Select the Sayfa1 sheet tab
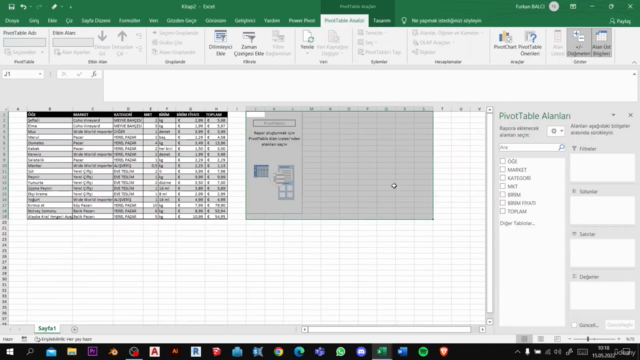Image resolution: width=640 pixels, height=360 pixels. click(47, 329)
